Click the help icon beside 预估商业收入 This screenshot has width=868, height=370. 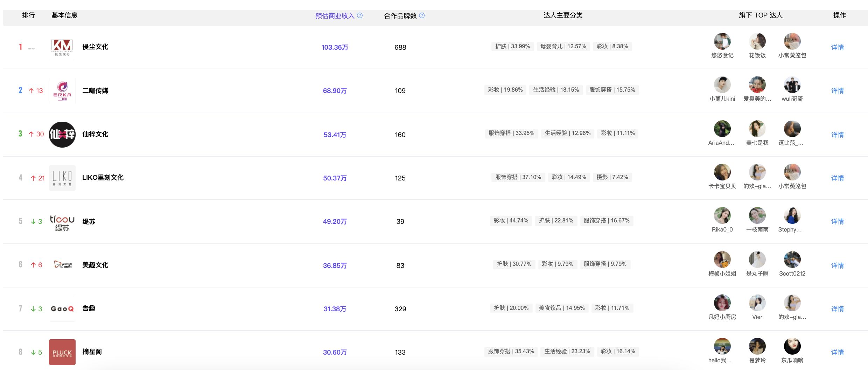(360, 15)
